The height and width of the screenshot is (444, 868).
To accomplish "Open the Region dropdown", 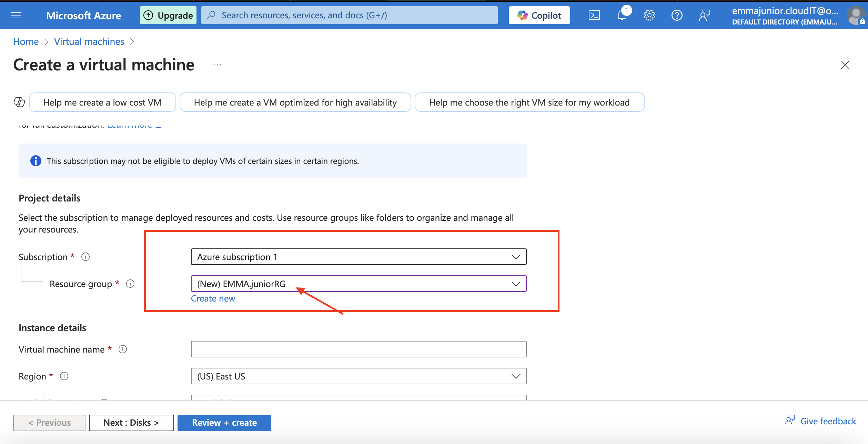I will [x=359, y=376].
